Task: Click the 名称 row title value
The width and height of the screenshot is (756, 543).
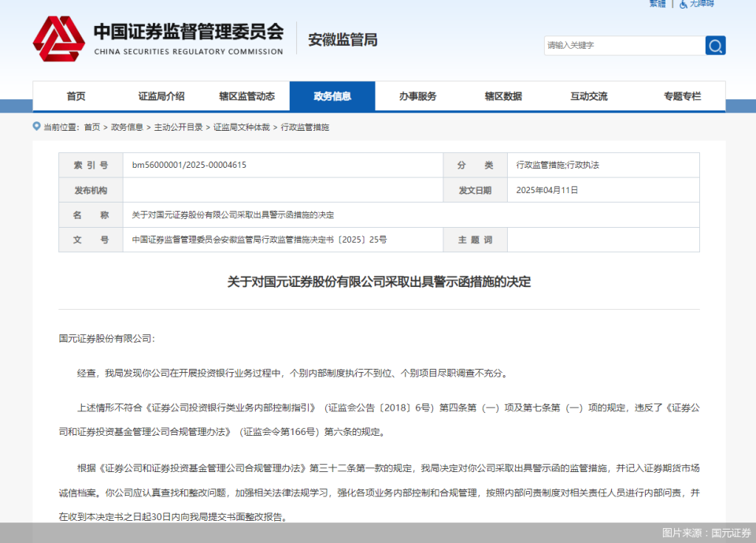Action: pyautogui.click(x=233, y=215)
